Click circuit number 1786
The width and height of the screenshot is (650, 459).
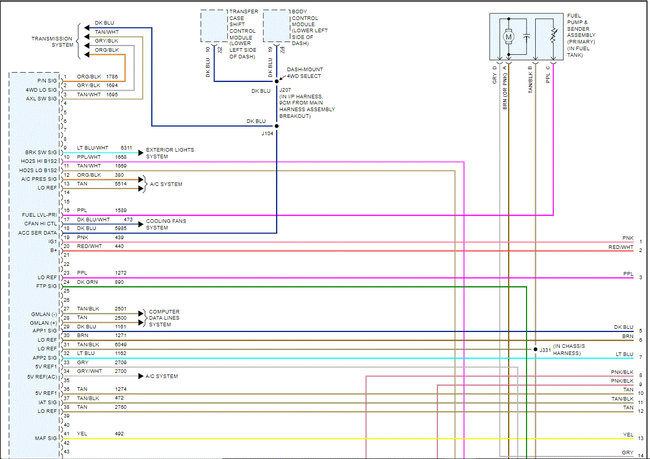[x=112, y=77]
